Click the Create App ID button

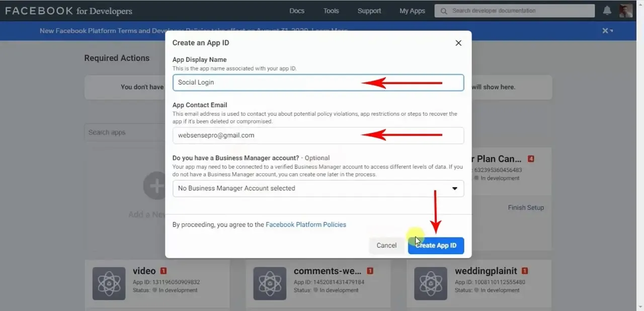436,246
